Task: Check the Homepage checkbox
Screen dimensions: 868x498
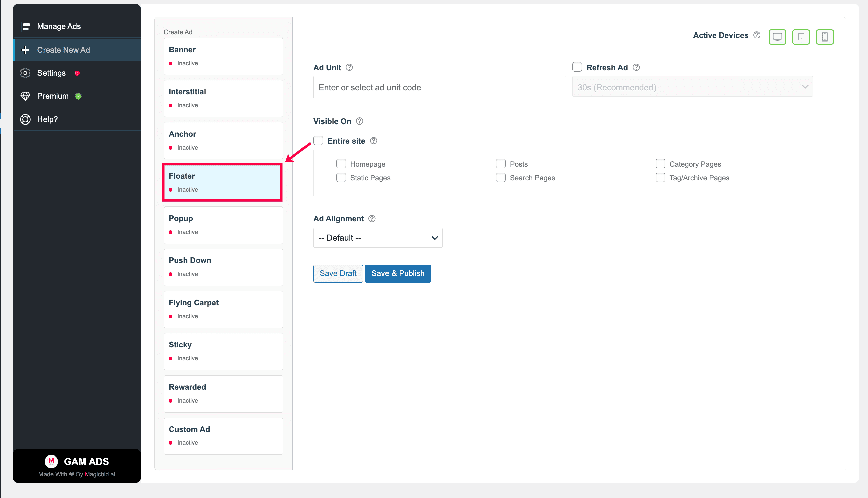Action: pyautogui.click(x=341, y=164)
